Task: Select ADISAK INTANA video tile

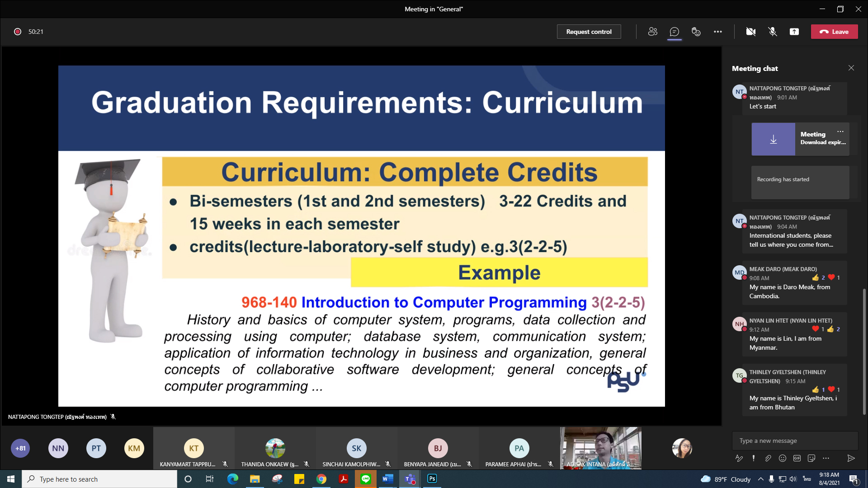Action: click(x=600, y=448)
